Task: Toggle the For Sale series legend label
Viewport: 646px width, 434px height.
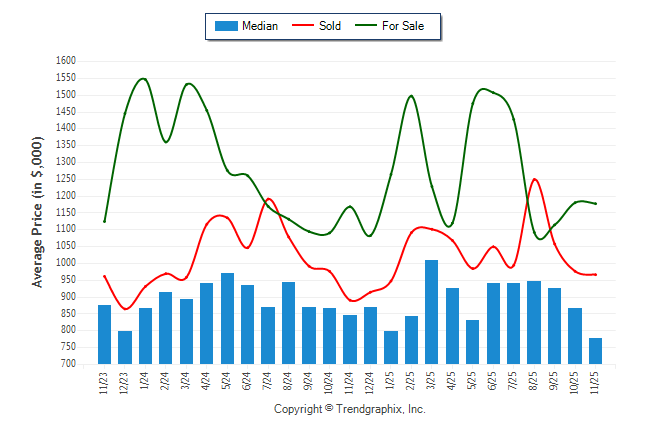Action: [x=403, y=26]
